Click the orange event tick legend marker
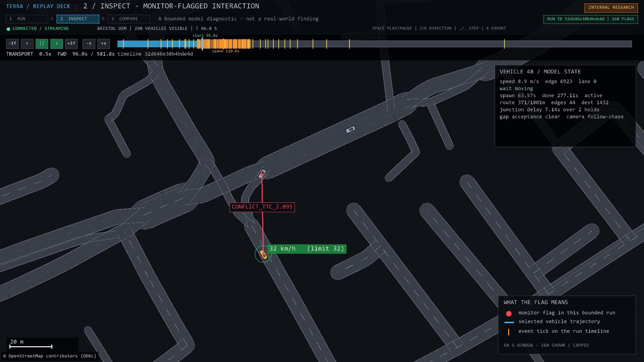The width and height of the screenshot is (644, 362). coord(508,332)
